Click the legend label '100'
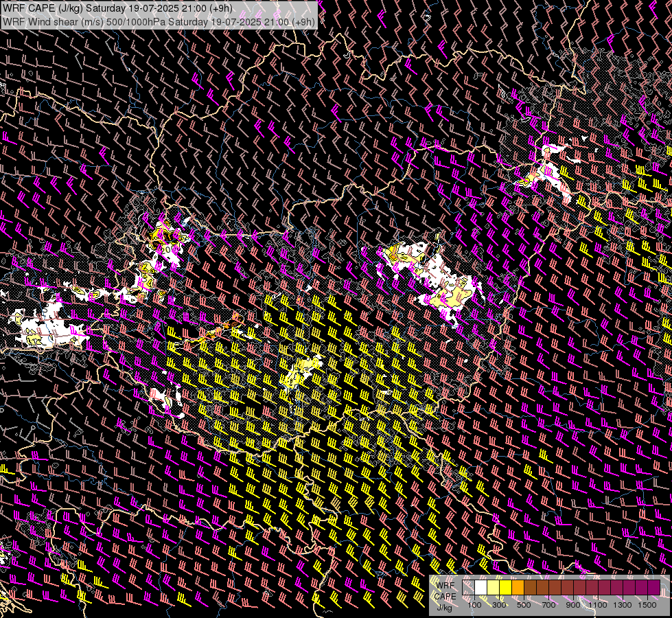The width and height of the screenshot is (672, 618). click(x=474, y=605)
